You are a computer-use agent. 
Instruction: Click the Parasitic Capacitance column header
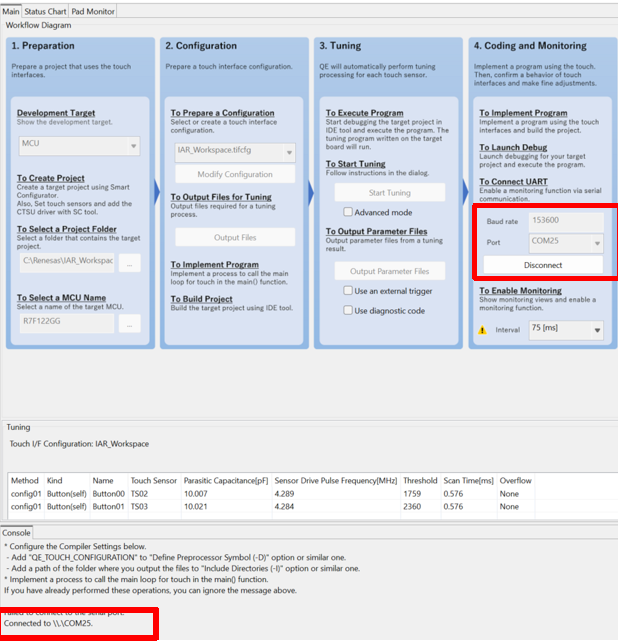226,480
